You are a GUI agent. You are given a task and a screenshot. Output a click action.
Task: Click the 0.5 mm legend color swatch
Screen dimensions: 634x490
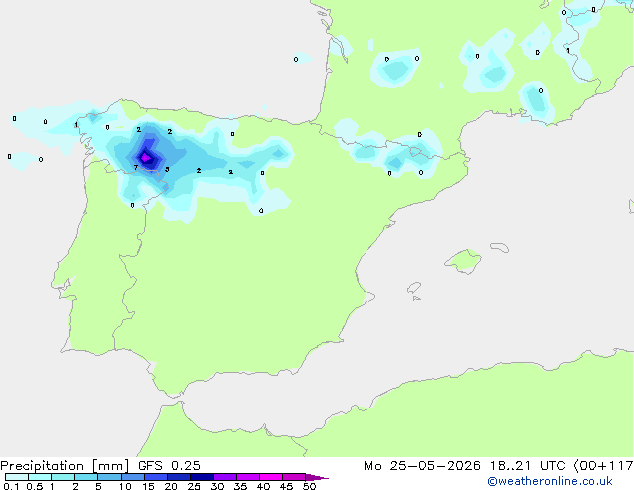coord(40,477)
